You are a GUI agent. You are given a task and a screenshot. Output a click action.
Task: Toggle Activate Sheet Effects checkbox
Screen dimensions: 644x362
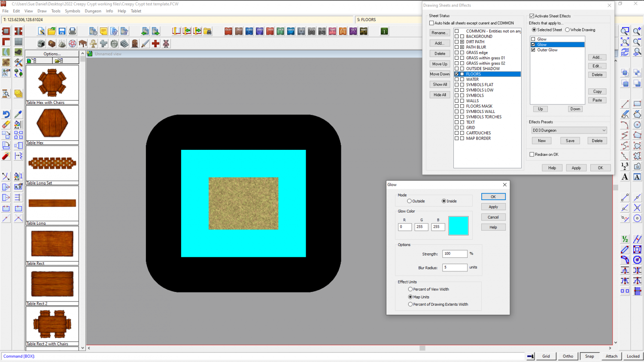(532, 16)
